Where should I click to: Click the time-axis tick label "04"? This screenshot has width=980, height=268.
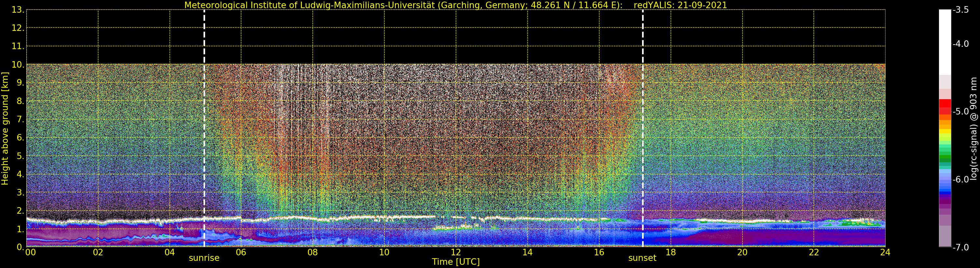point(170,252)
